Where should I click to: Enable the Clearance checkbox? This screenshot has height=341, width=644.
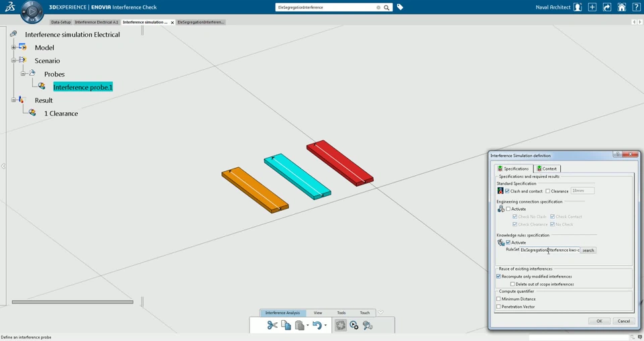(547, 191)
